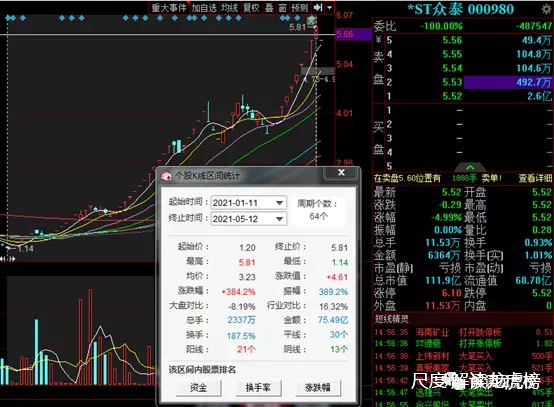Image resolution: width=554 pixels, height=407 pixels.
Task: Click the 叠 overlay toolbar button
Action: 269,8
